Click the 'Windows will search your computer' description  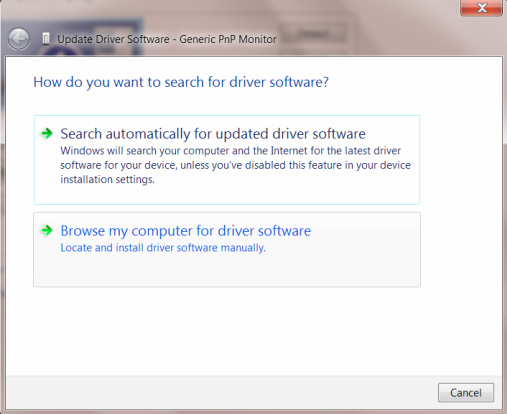235,165
